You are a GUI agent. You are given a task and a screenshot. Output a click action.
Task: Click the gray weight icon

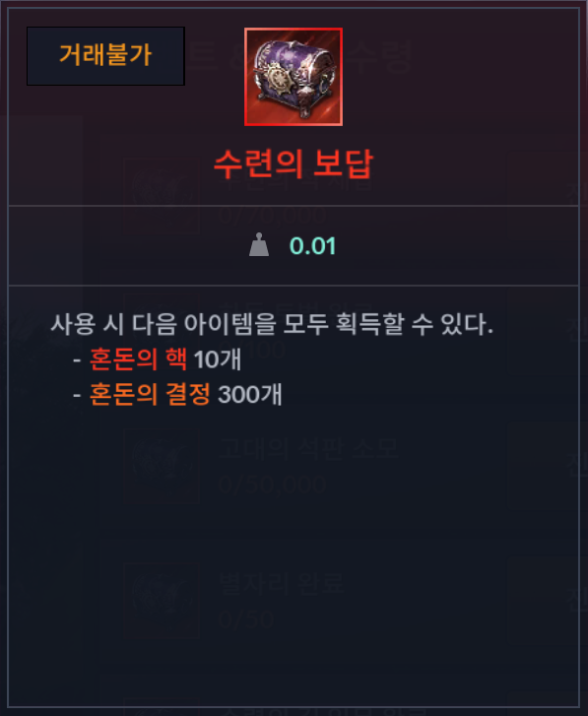click(x=259, y=245)
